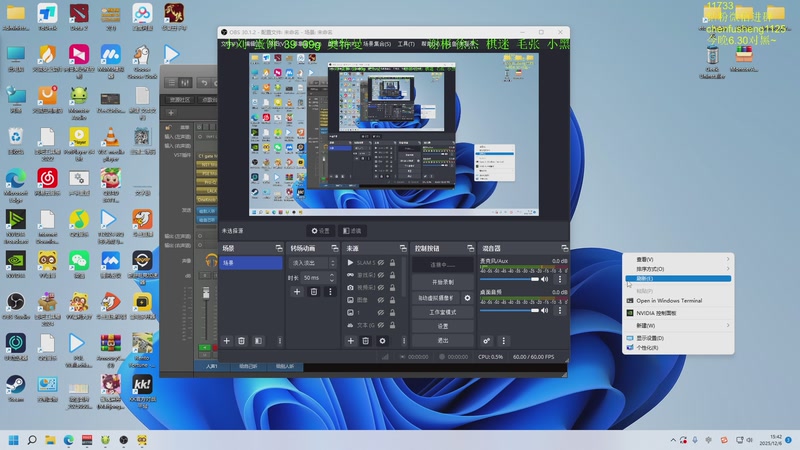Toggle visibility of the SLAM S source
This screenshot has height=450, width=800.
pyautogui.click(x=380, y=262)
